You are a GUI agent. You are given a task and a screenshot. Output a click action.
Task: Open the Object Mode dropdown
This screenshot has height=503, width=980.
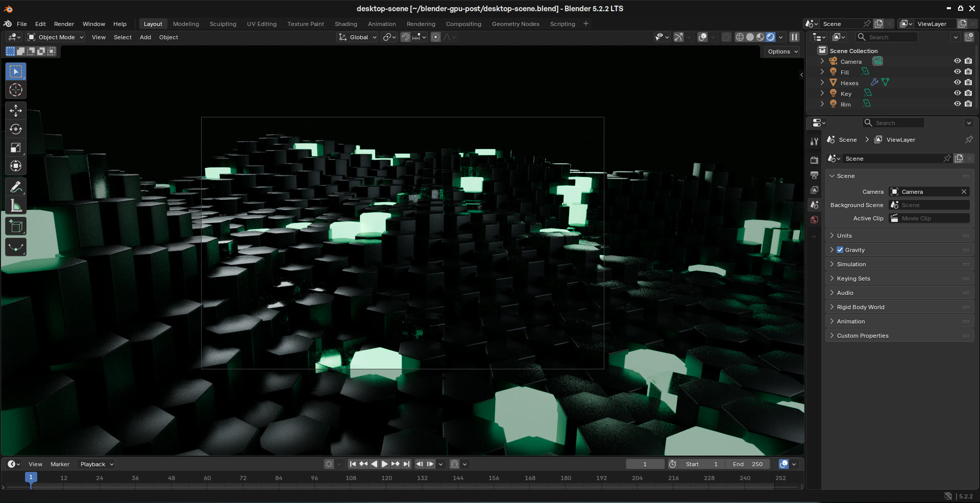click(56, 37)
